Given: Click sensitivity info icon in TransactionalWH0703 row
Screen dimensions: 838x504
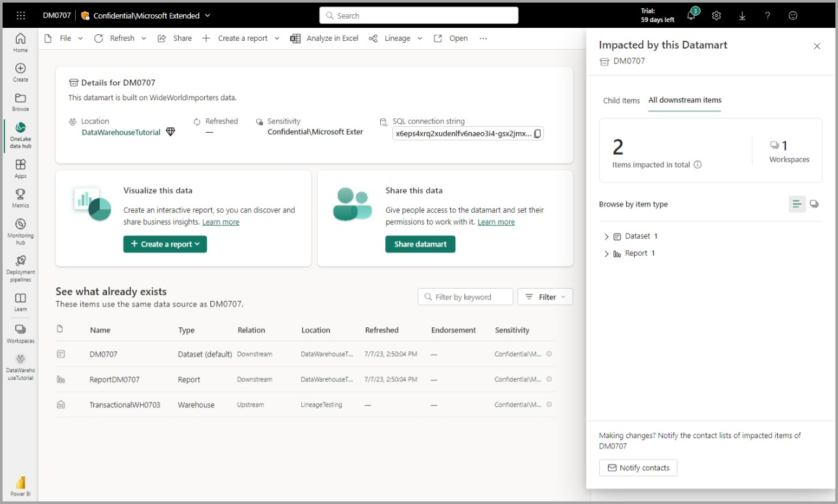Looking at the screenshot, I should pos(549,404).
